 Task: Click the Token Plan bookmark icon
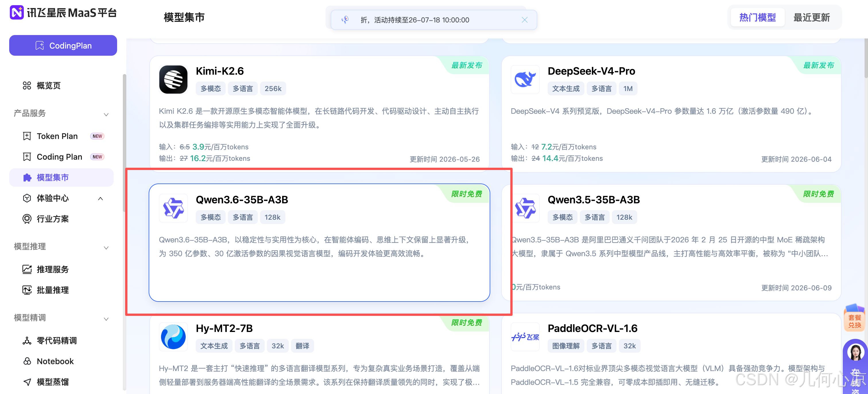[x=27, y=136]
